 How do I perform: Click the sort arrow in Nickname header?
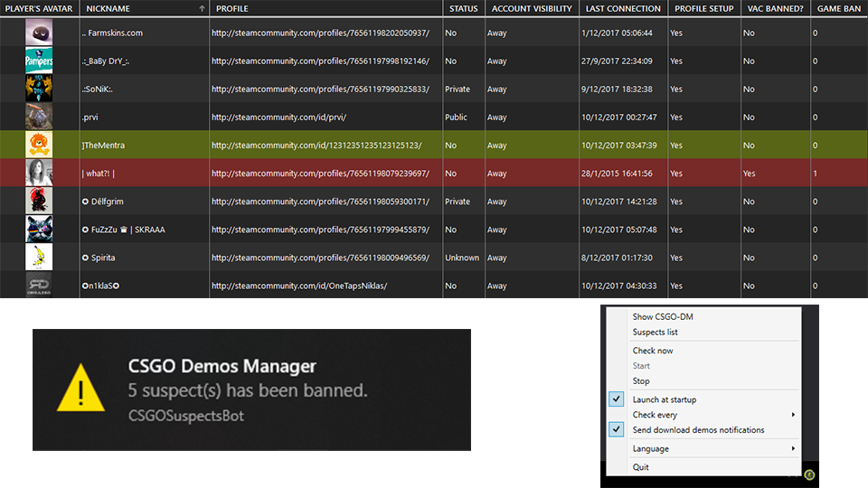click(201, 8)
